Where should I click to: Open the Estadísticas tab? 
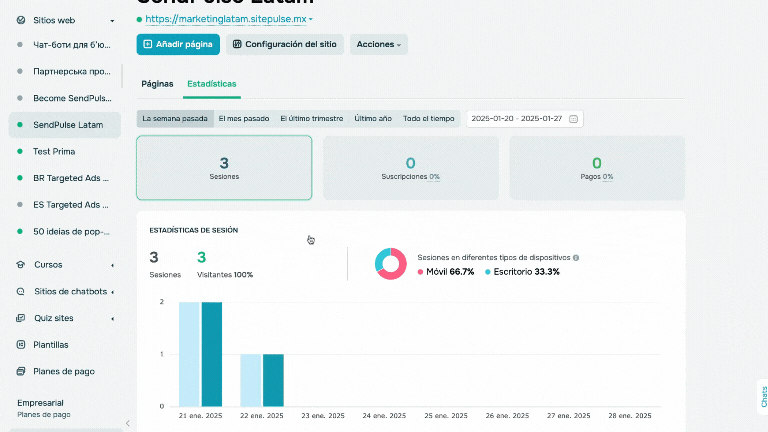[x=212, y=84]
